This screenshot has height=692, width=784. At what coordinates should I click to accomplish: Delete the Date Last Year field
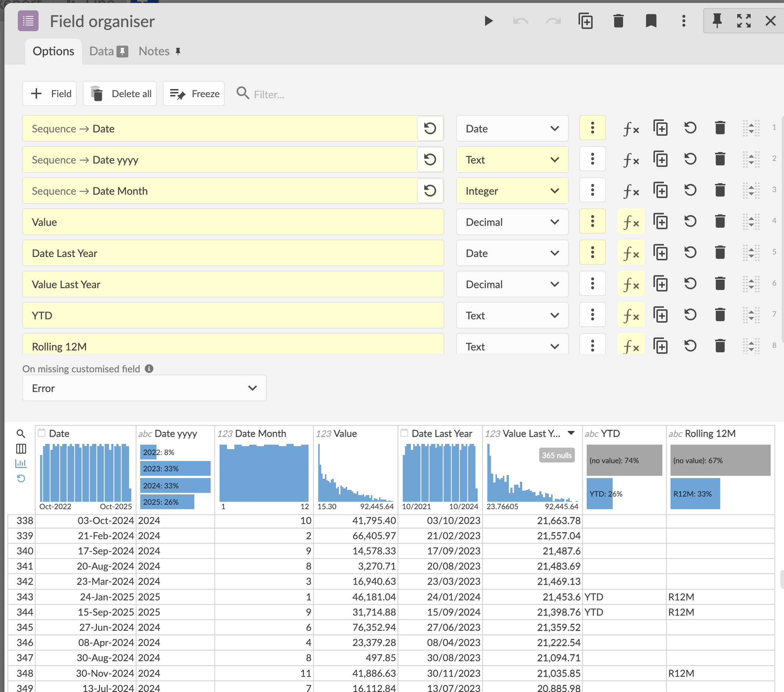click(720, 253)
